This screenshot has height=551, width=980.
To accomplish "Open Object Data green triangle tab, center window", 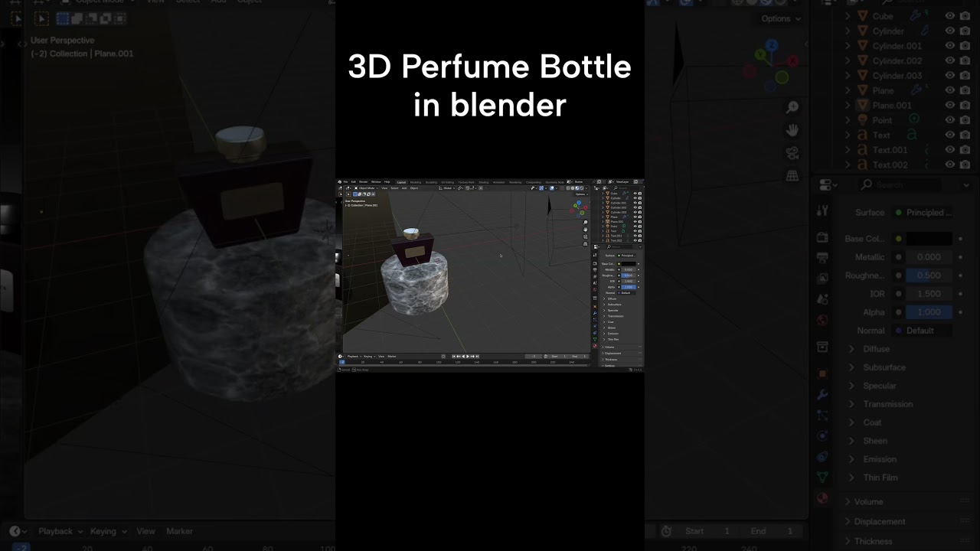I will coord(595,340).
